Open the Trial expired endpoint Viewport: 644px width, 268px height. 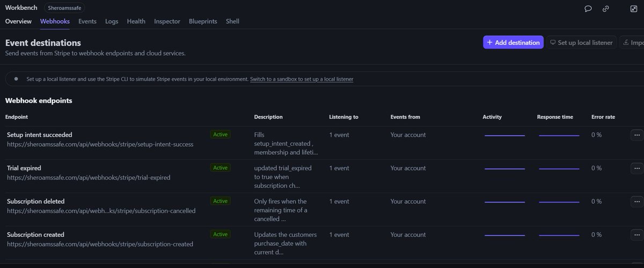pyautogui.click(x=24, y=168)
